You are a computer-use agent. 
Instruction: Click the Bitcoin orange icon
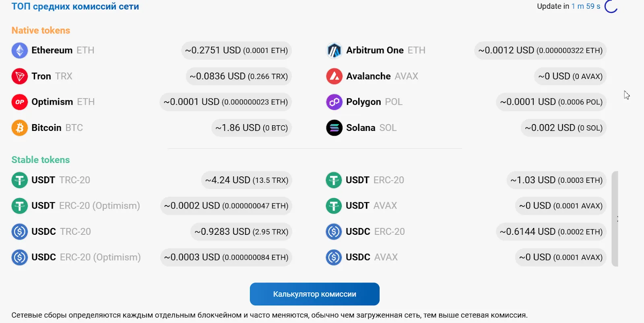[x=19, y=128]
